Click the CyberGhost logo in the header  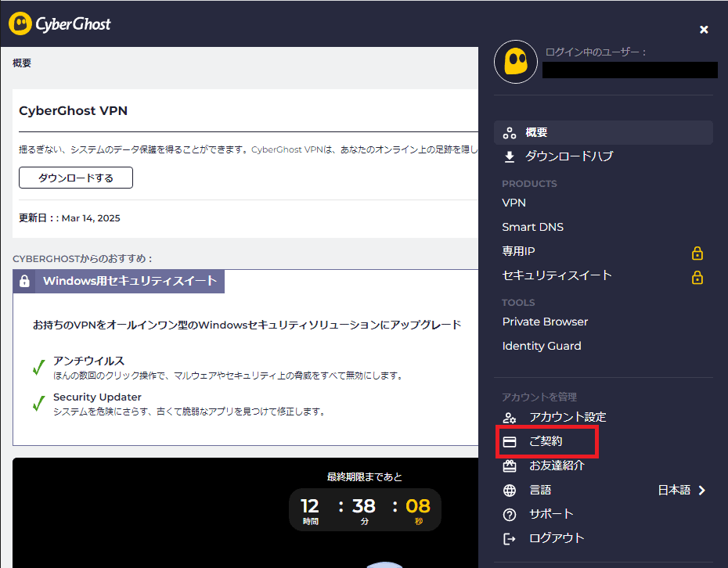click(x=60, y=23)
